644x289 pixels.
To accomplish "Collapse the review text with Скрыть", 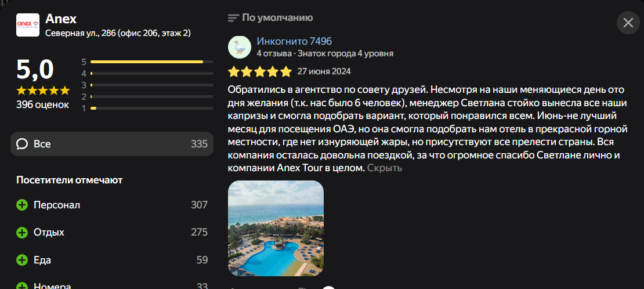I will pos(385,168).
